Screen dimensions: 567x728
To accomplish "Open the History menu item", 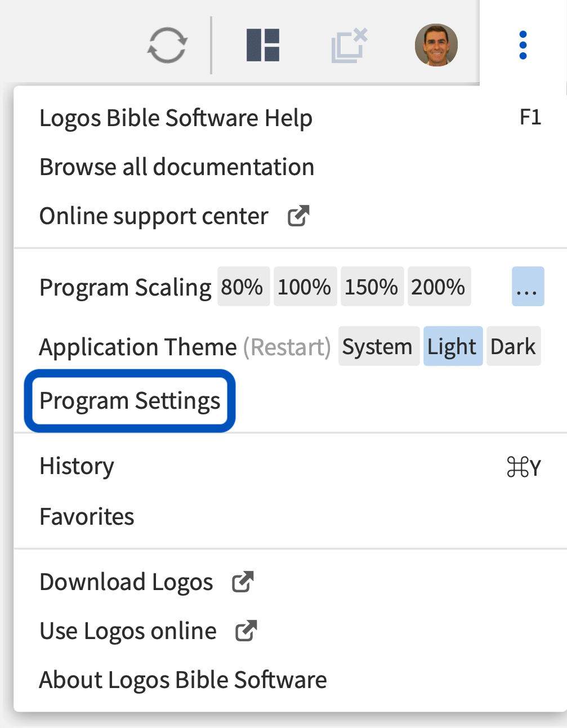I will 77,466.
